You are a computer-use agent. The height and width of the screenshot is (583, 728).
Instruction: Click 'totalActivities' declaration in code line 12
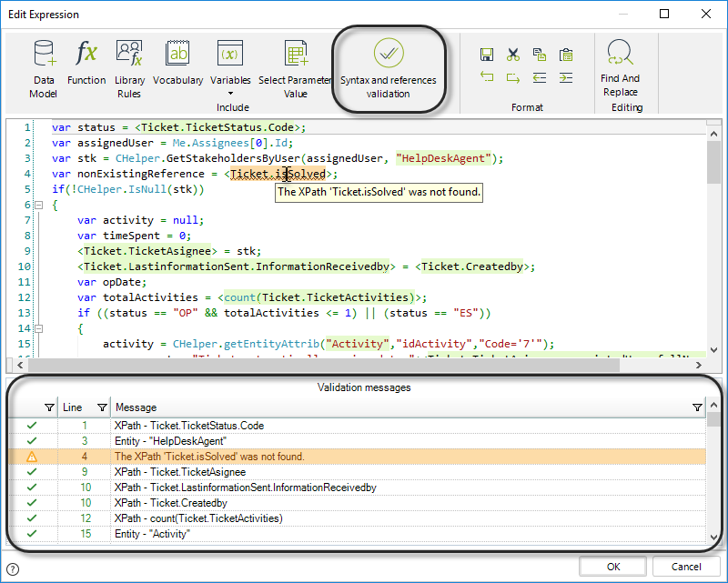click(x=150, y=297)
